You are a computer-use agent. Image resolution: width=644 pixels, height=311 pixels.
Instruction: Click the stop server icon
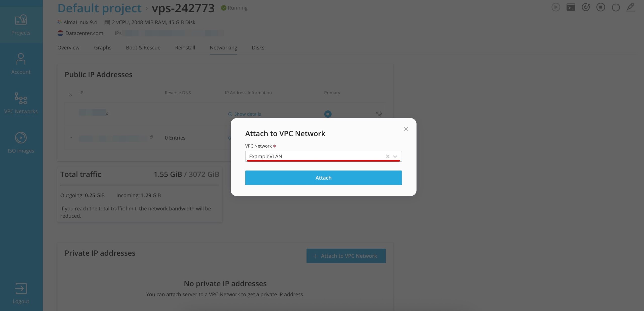(601, 7)
